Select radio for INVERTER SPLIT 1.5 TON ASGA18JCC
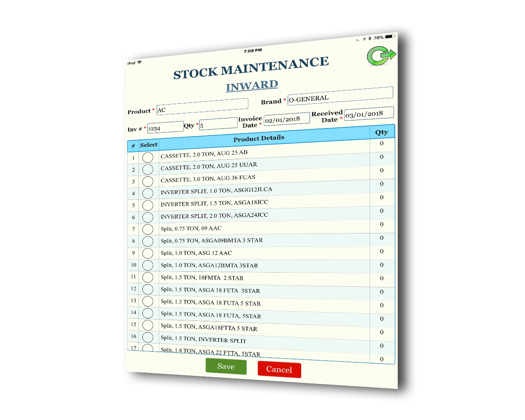Screen dimensions: 525x420 (147, 205)
